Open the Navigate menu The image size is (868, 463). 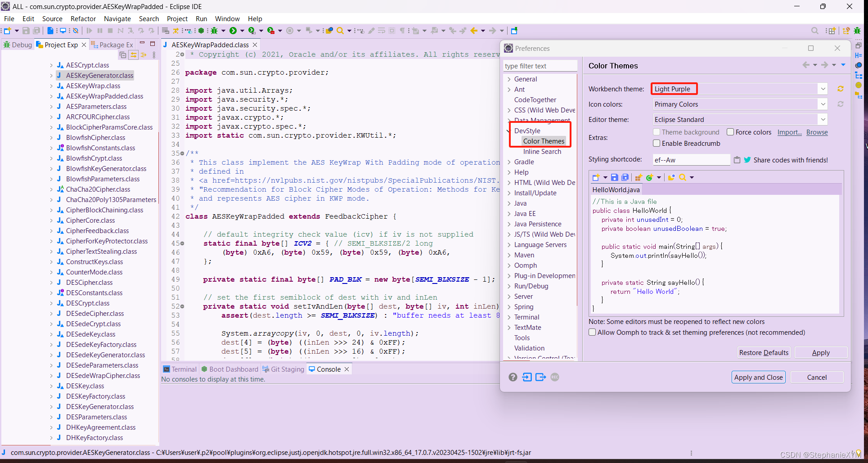click(117, 19)
